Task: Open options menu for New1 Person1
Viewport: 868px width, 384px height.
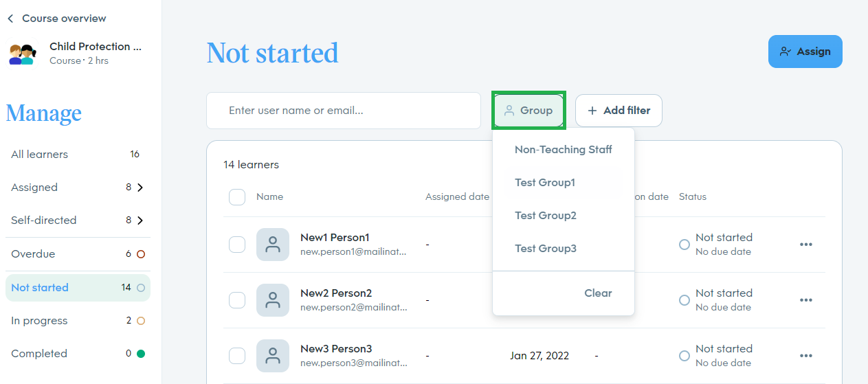Action: point(806,245)
